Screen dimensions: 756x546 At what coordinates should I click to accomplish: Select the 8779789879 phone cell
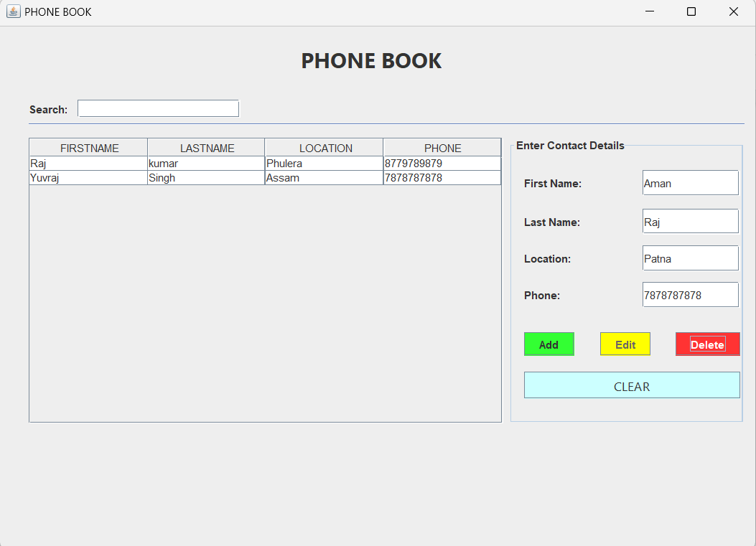click(x=442, y=164)
